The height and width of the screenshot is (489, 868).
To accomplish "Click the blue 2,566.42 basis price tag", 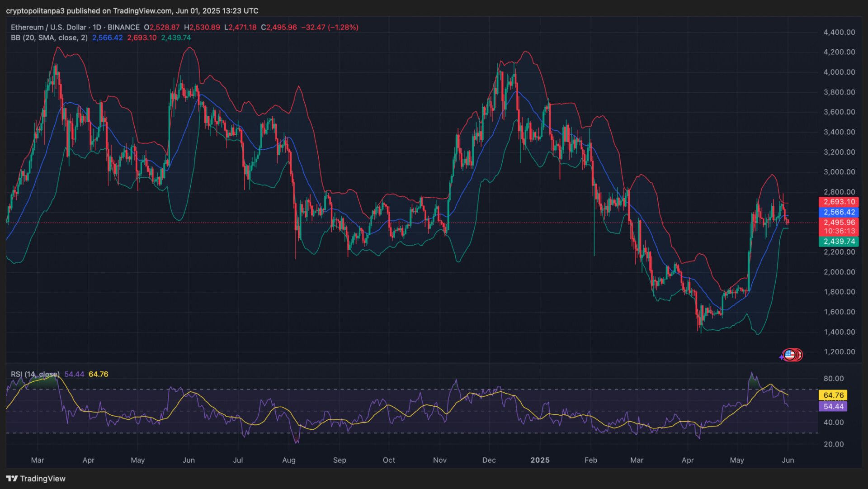I will click(x=839, y=212).
